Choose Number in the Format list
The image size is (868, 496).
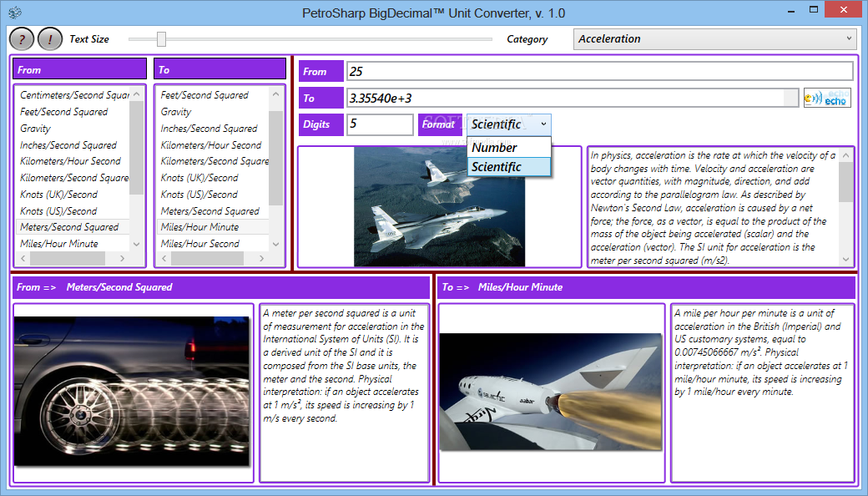click(x=509, y=148)
